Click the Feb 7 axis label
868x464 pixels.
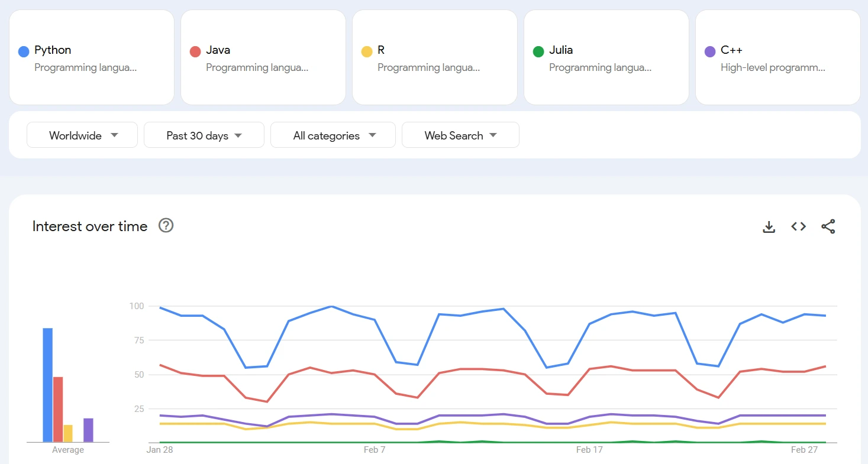point(375,450)
